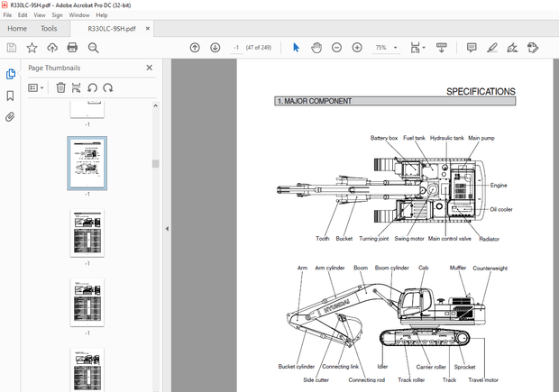Click the zoom out minus button
The width and height of the screenshot is (559, 392).
tap(337, 48)
